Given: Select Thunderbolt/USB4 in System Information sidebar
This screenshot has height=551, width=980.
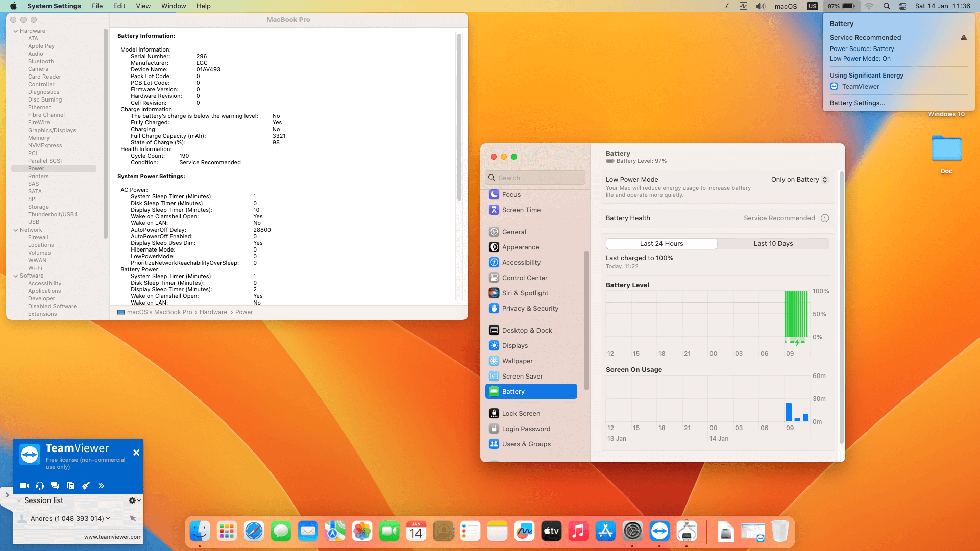Looking at the screenshot, I should (x=53, y=215).
